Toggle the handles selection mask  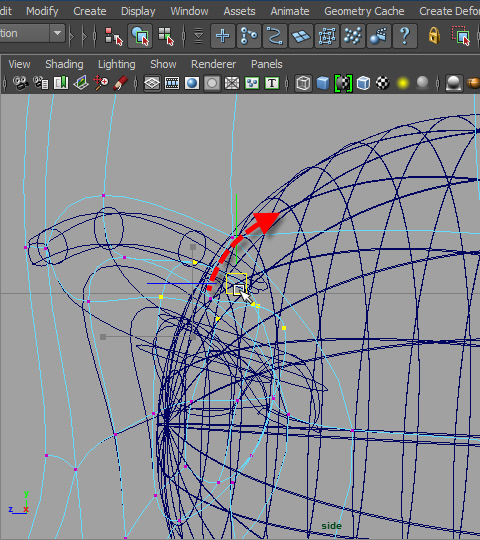pyautogui.click(x=223, y=36)
